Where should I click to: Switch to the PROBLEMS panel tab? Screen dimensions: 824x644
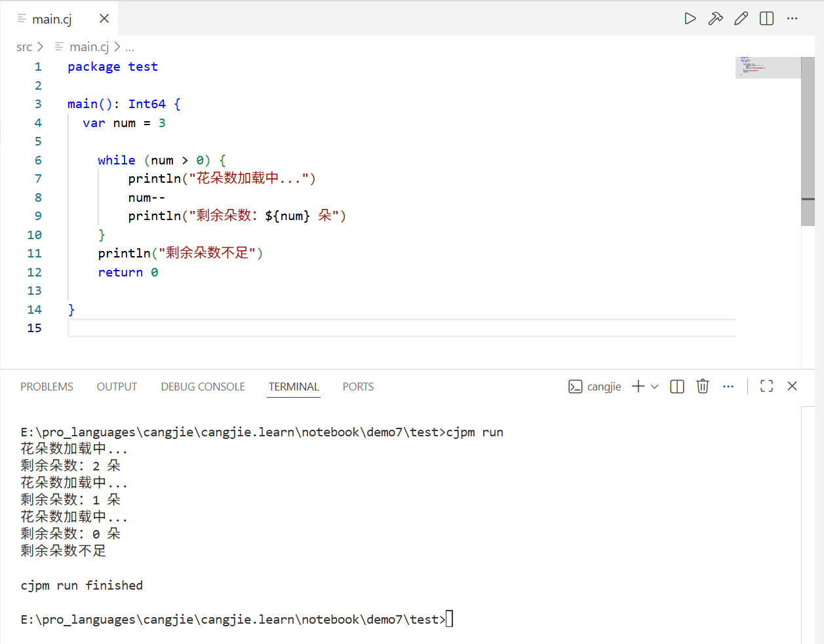[47, 387]
